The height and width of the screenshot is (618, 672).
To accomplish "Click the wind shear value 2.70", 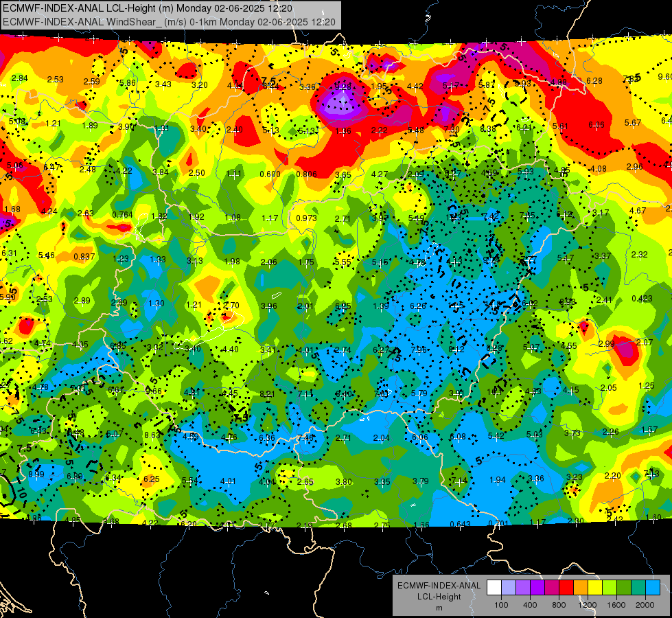I will [231, 306].
